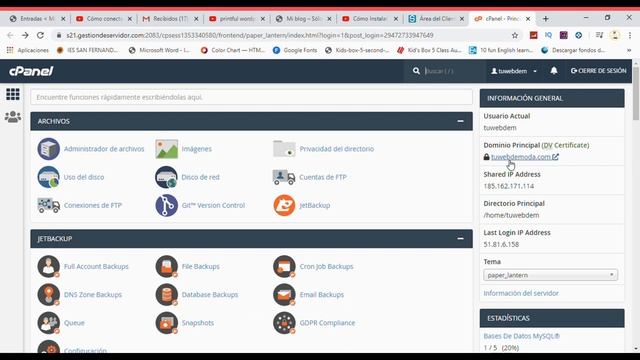Open Full Account Backups icon
The image size is (640, 360).
pyautogui.click(x=49, y=267)
